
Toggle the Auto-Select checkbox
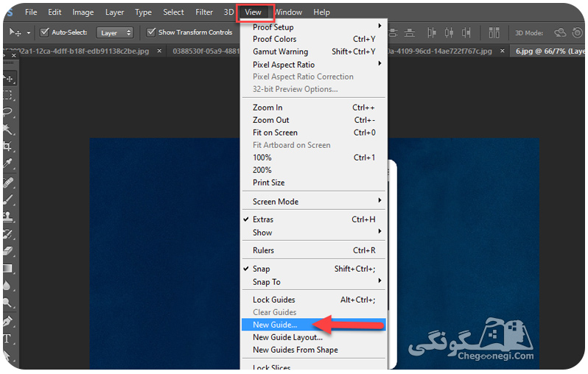45,32
